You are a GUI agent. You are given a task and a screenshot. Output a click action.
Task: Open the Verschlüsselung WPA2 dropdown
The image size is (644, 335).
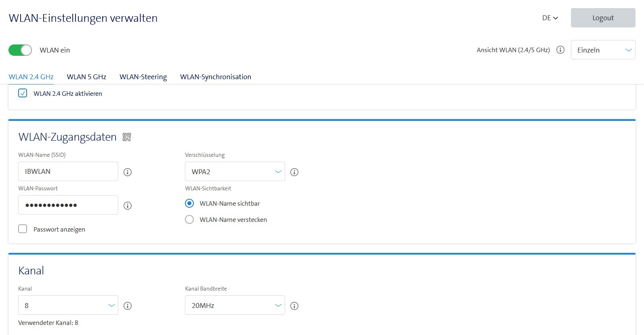point(235,172)
